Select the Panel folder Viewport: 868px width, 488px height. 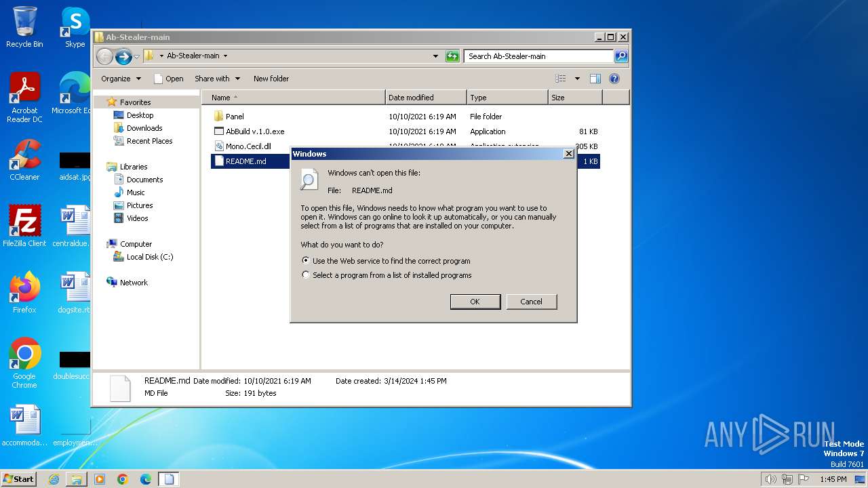pos(406,117)
